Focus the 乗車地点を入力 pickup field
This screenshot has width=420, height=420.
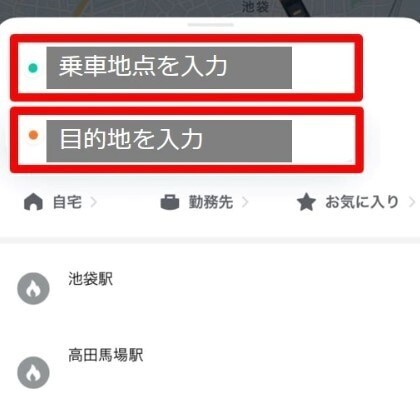click(x=186, y=68)
